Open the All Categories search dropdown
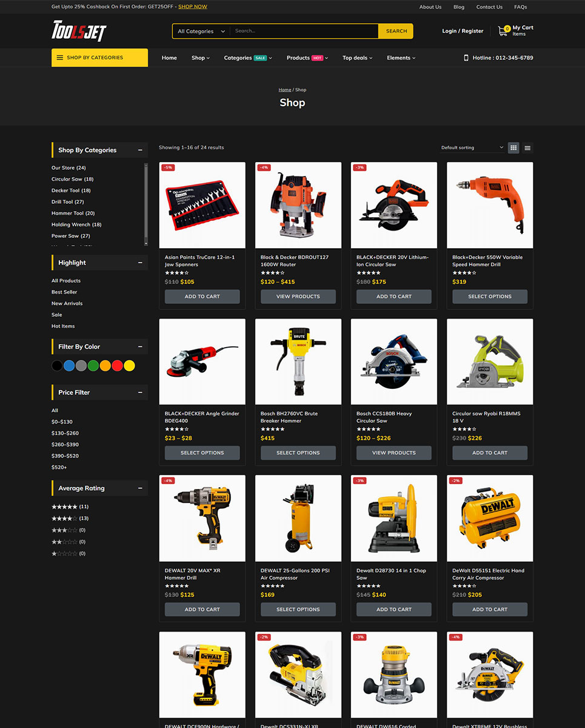Viewport: 585px width, 728px height. click(201, 31)
